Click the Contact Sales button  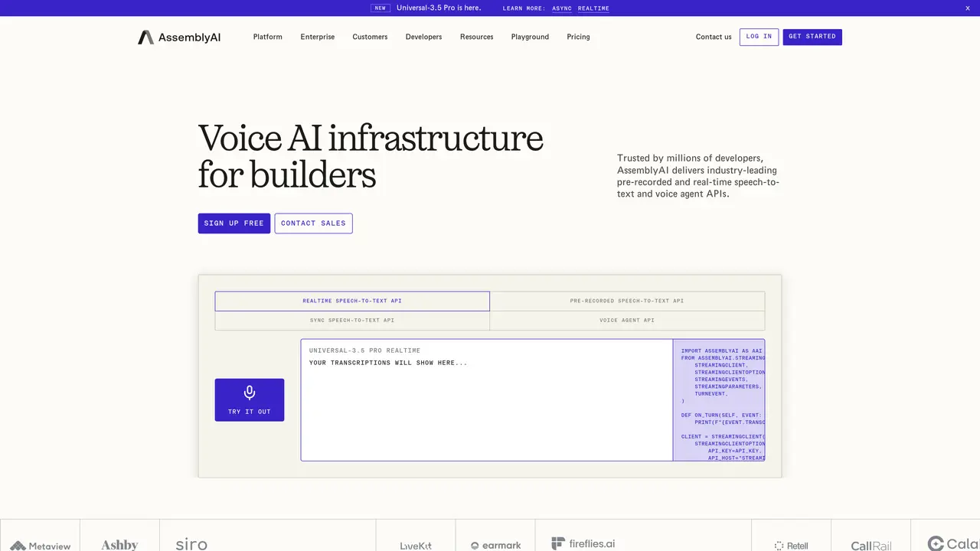[x=313, y=223]
